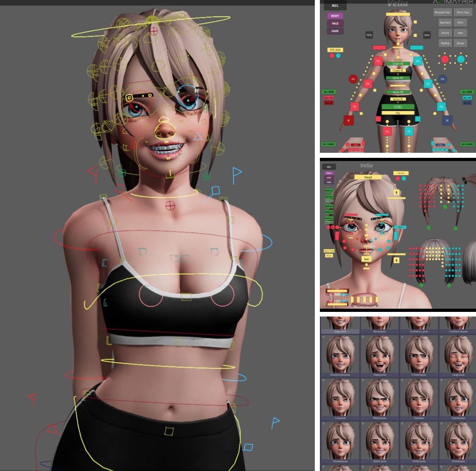The height and width of the screenshot is (471, 476).
Task: Click the red PV pole vector button
Action: 353,79
